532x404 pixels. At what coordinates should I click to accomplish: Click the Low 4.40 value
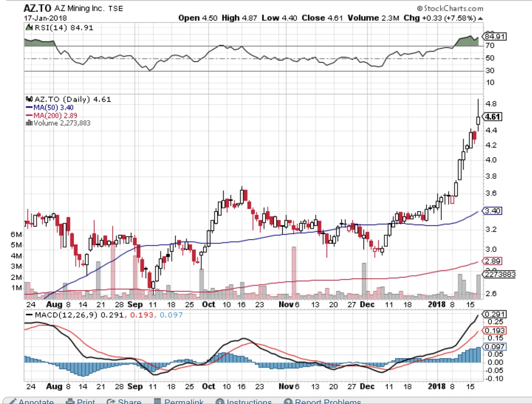click(x=279, y=18)
